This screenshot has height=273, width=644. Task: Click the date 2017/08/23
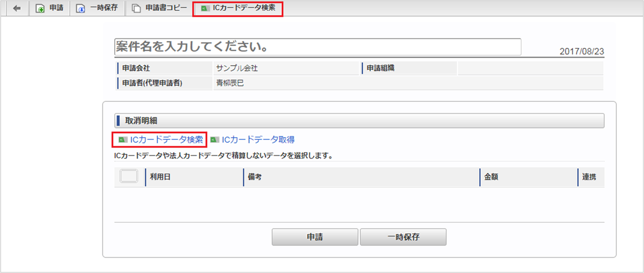[582, 52]
